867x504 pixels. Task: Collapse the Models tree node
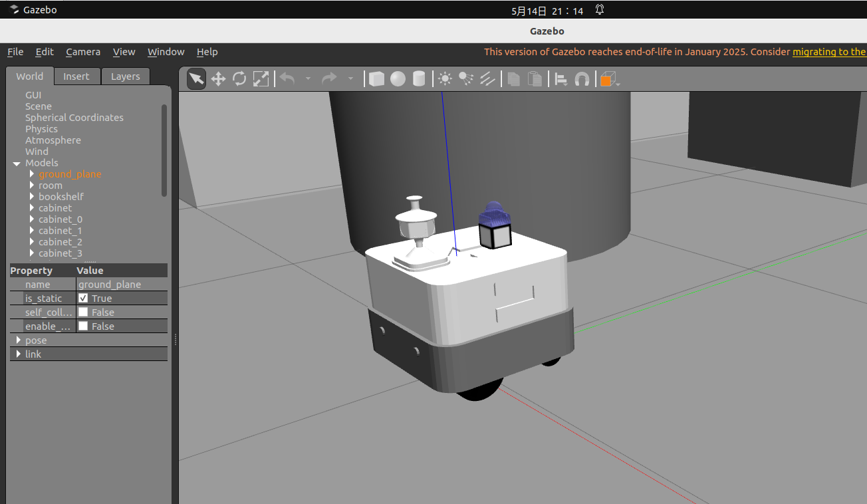tap(17, 164)
